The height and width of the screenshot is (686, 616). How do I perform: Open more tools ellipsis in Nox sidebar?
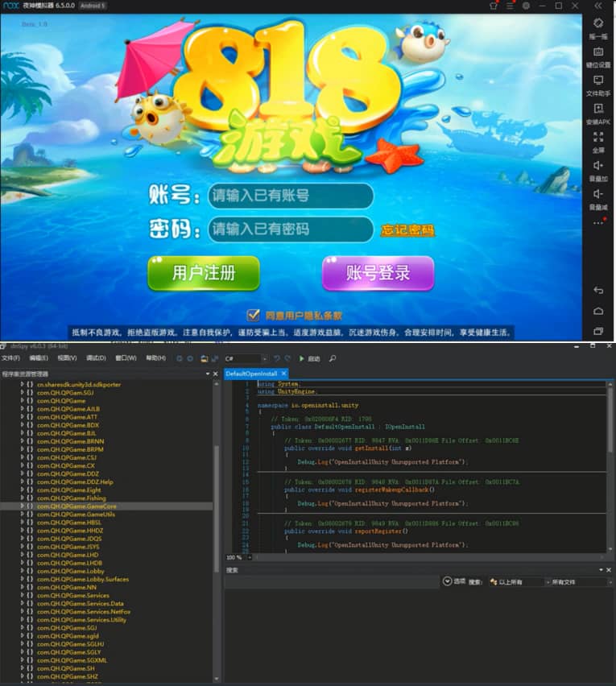coord(598,223)
